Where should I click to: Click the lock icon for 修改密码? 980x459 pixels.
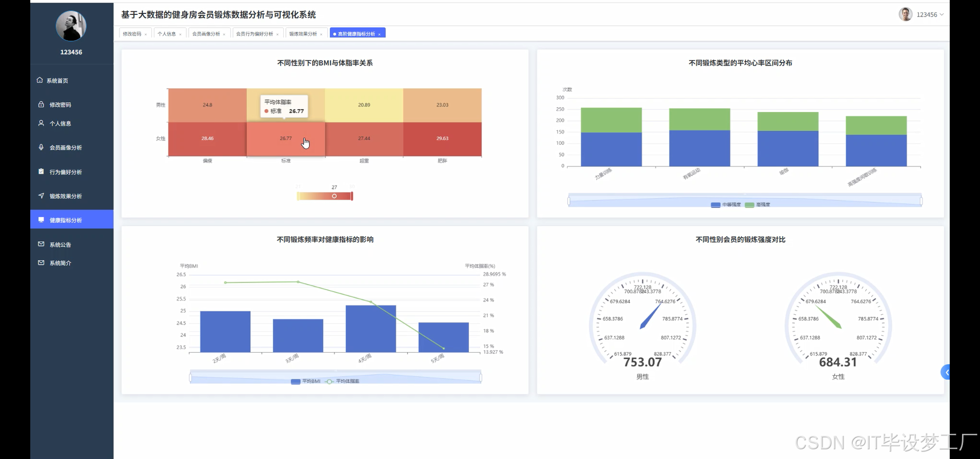tap(41, 104)
